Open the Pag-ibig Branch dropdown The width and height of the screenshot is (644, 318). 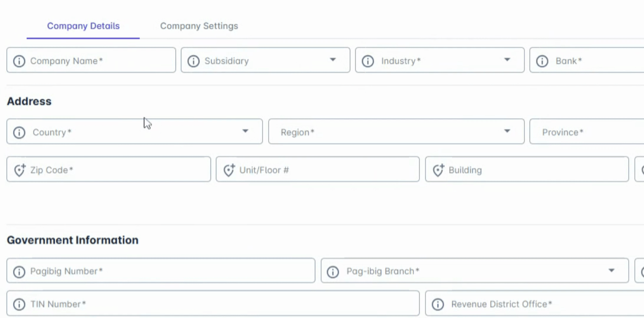(x=612, y=270)
